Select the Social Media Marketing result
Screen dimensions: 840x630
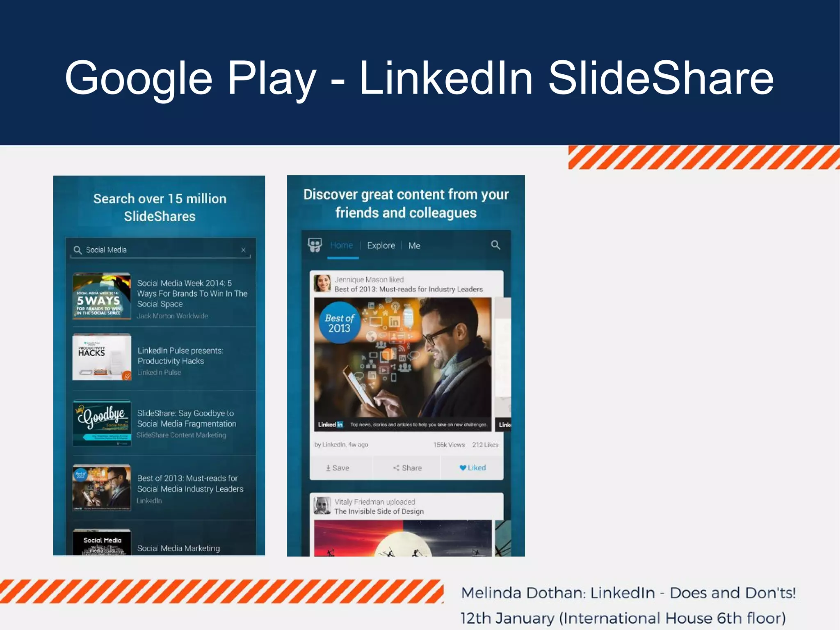(x=178, y=548)
